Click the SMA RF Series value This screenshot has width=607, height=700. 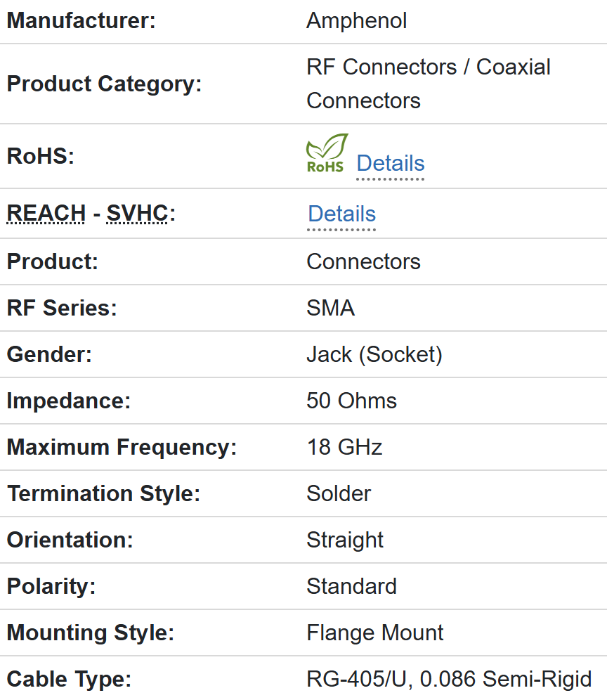(x=330, y=308)
